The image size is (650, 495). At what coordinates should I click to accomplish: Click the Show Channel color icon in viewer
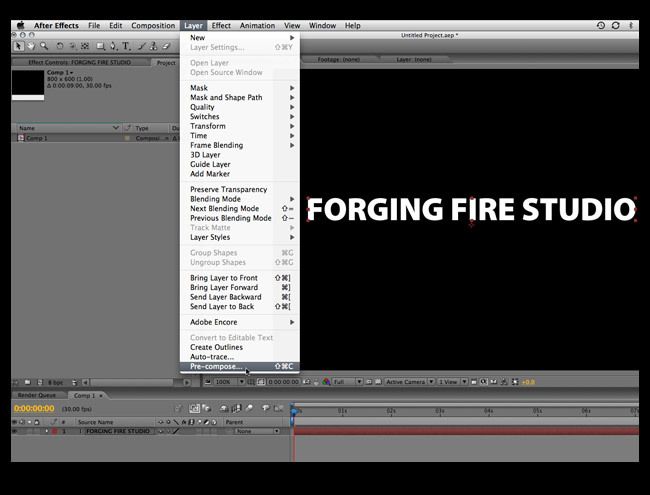326,382
